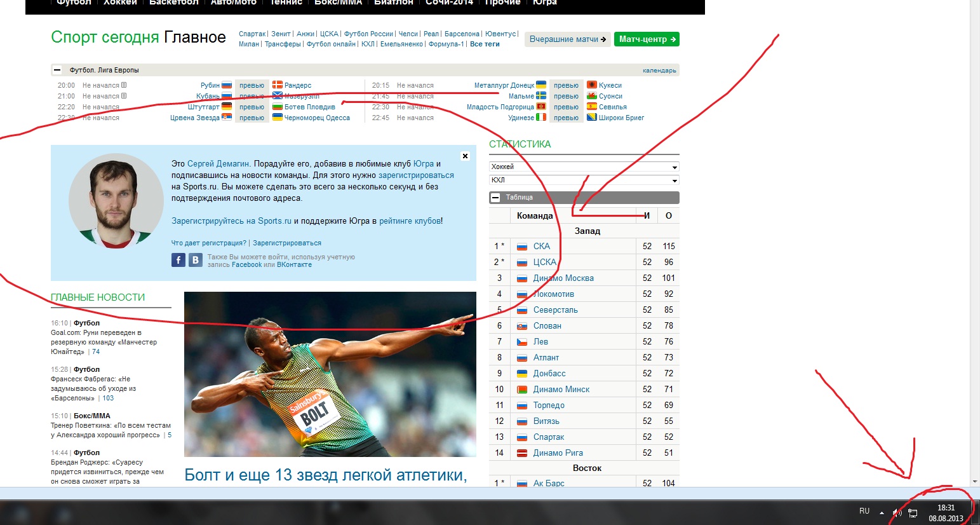Click the Russian flag next to СКА

click(522, 247)
